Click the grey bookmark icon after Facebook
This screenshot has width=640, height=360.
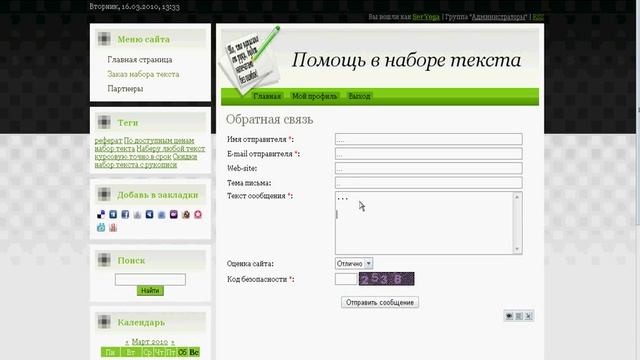(x=138, y=214)
